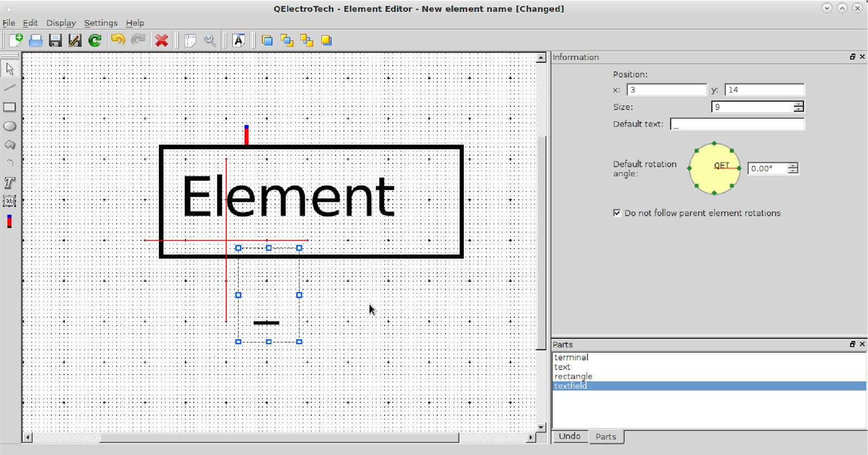The width and height of the screenshot is (868, 455).
Task: Increase the Size value
Action: pos(799,104)
